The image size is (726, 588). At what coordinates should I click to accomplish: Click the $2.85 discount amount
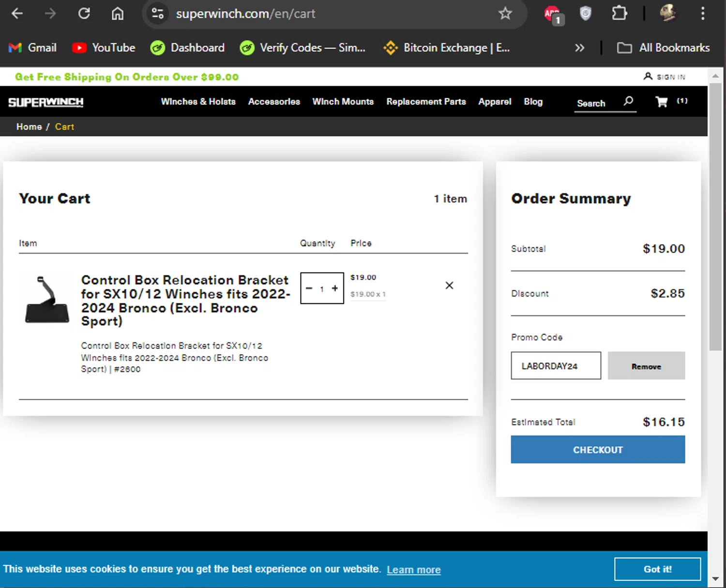(667, 293)
